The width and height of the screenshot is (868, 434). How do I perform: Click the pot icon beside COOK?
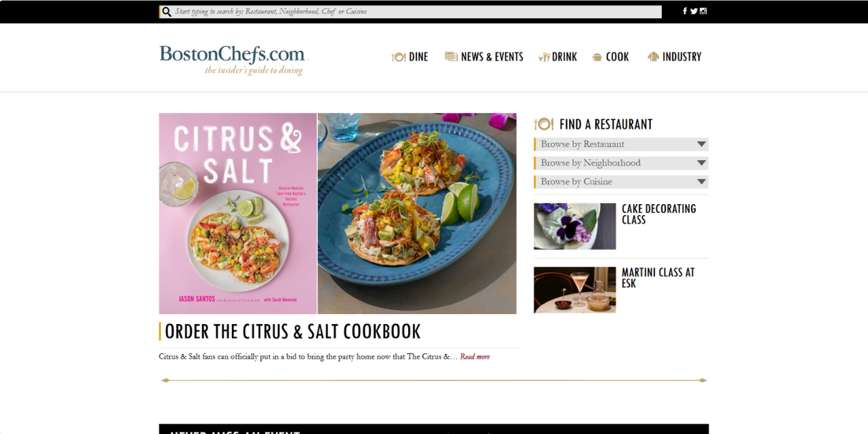[x=597, y=57]
